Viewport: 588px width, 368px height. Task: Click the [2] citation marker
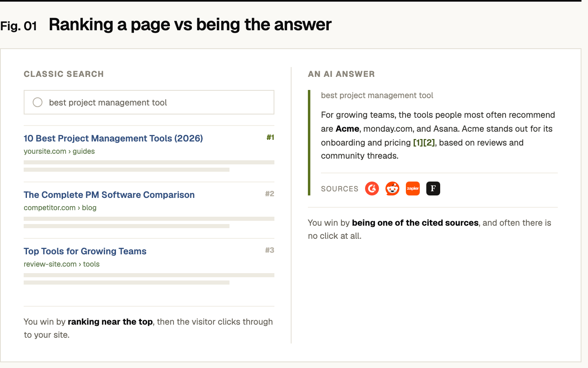pos(429,143)
